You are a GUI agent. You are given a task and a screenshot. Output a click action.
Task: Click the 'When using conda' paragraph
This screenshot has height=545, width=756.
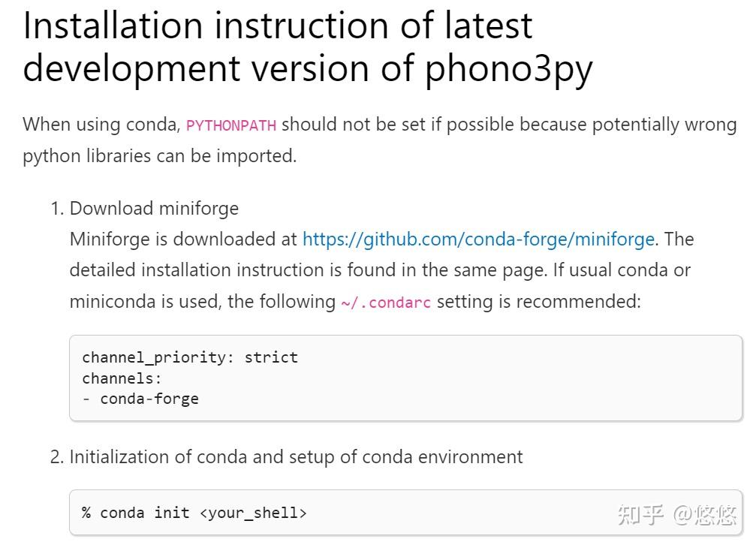tap(101, 125)
